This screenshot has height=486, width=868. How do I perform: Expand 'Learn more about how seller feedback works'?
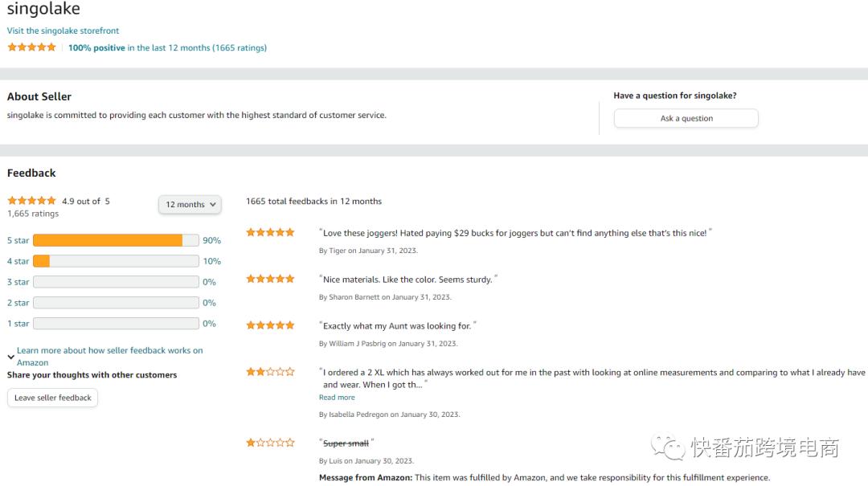pyautogui.click(x=109, y=351)
